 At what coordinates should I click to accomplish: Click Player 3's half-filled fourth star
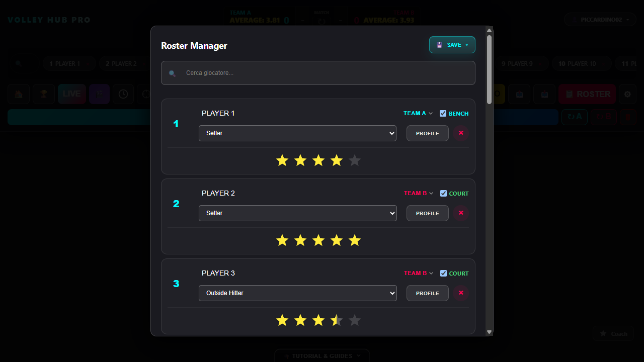pyautogui.click(x=337, y=320)
